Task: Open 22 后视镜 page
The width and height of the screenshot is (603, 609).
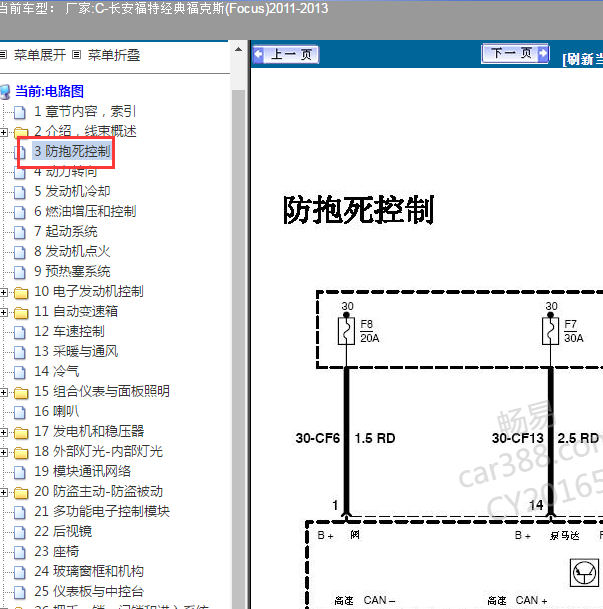Action: click(x=63, y=531)
